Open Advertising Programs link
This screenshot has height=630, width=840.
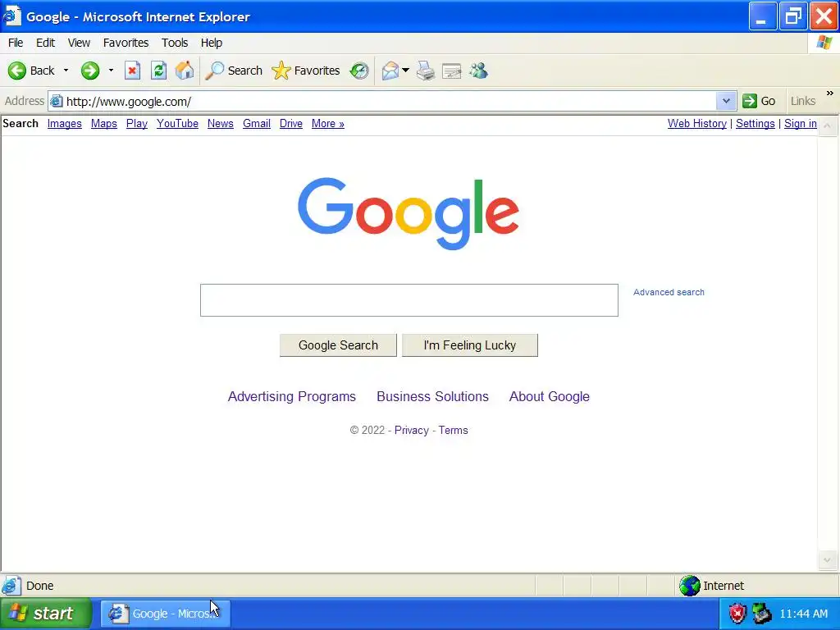click(x=292, y=396)
